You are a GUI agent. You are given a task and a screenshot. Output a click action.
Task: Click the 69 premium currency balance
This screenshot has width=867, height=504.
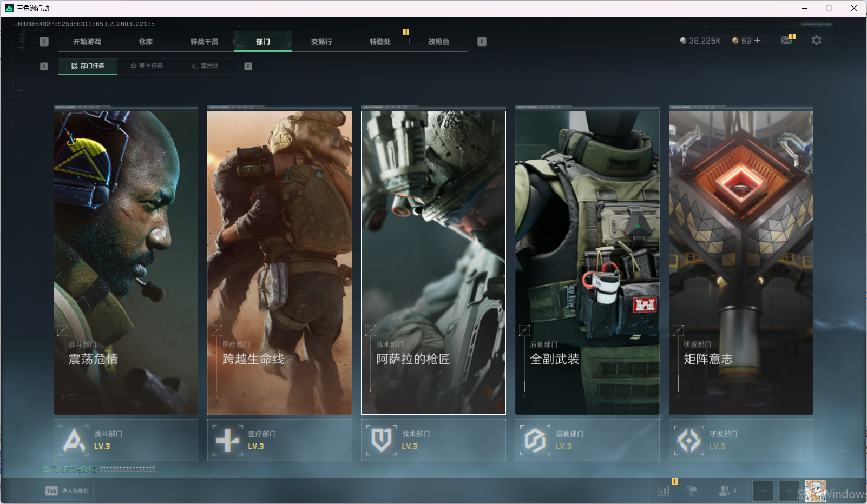741,41
